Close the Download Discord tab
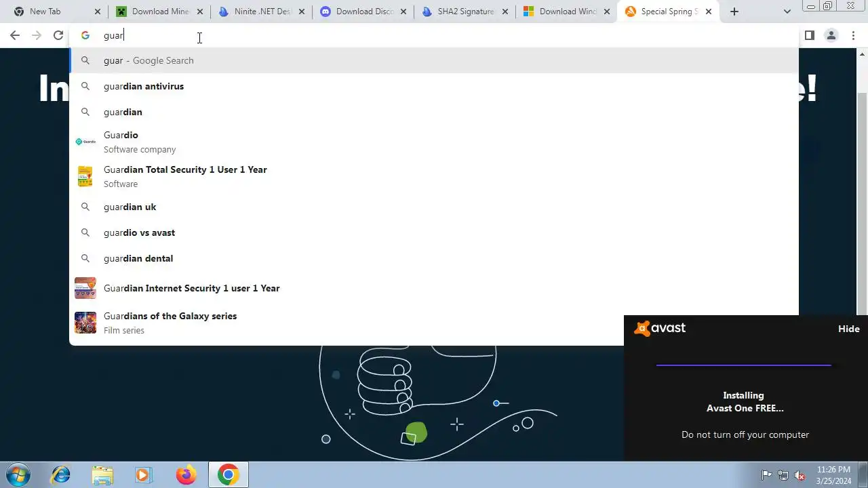 coord(403,12)
